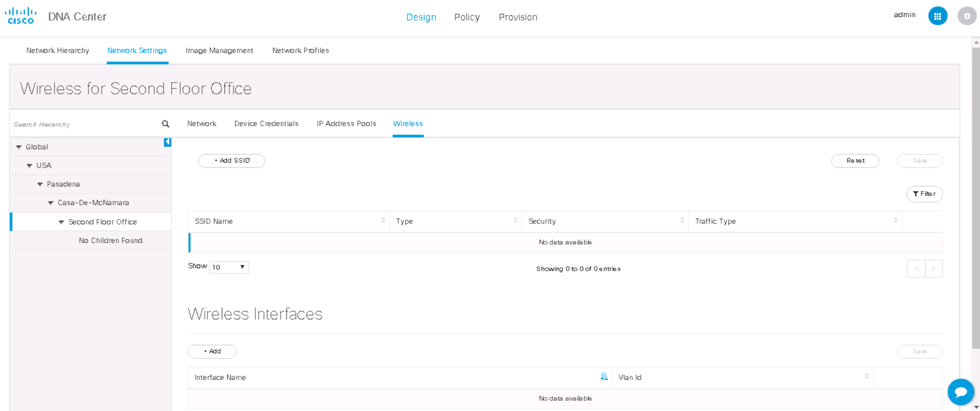Collapse the Casa-De-McNamara tree node
The height and width of the screenshot is (411, 980).
(51, 203)
